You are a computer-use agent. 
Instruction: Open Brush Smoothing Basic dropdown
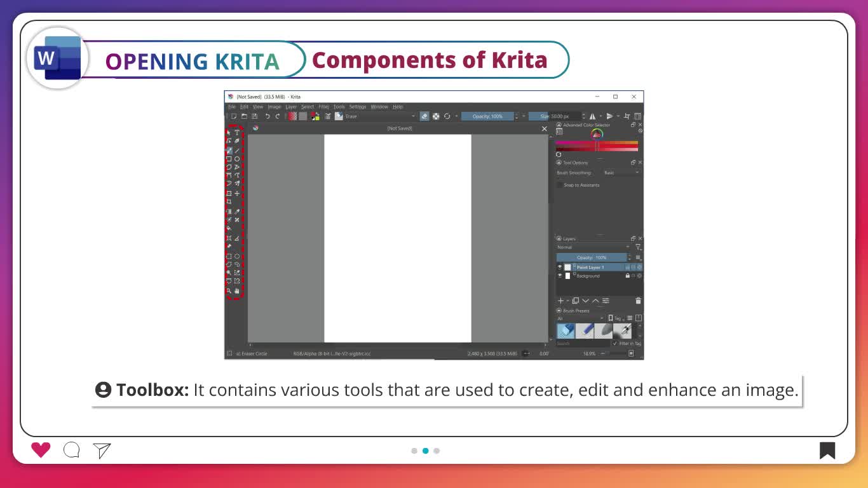(621, 173)
